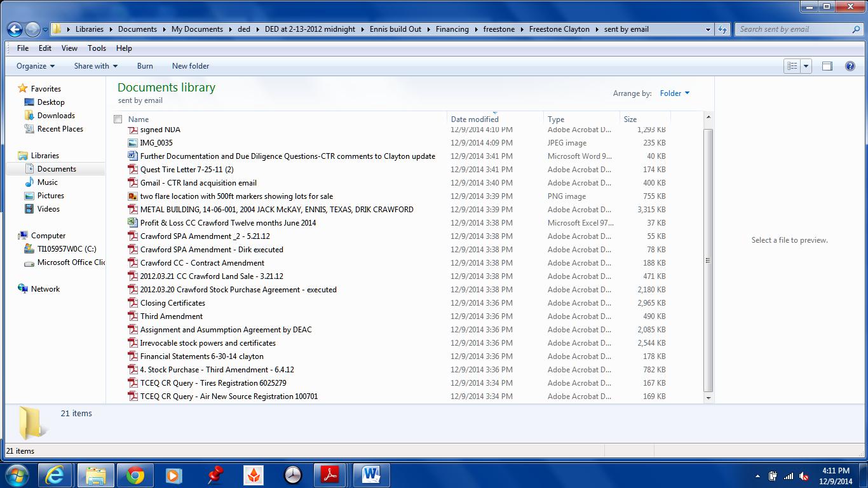Click the scrollbar down arrow
Screen dimensions: 868x488
pyautogui.click(x=709, y=398)
